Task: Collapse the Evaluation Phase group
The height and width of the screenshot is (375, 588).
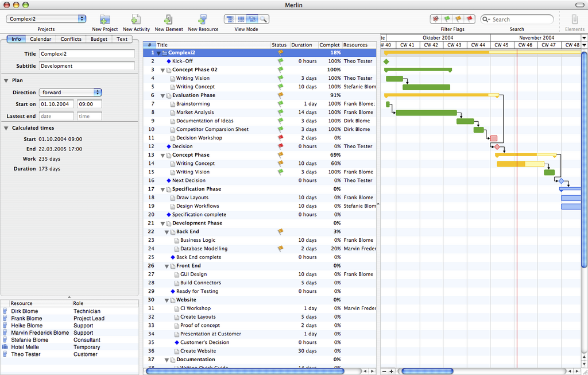Action: (x=163, y=95)
